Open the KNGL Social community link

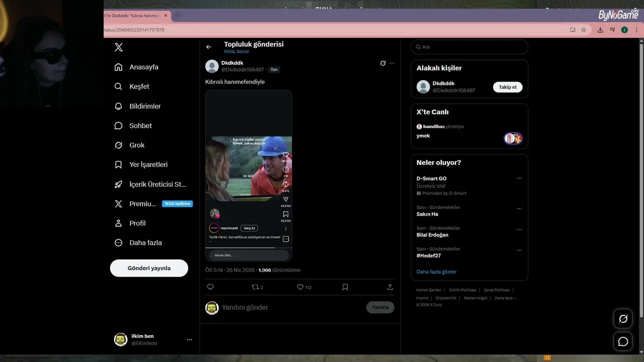[x=236, y=51]
